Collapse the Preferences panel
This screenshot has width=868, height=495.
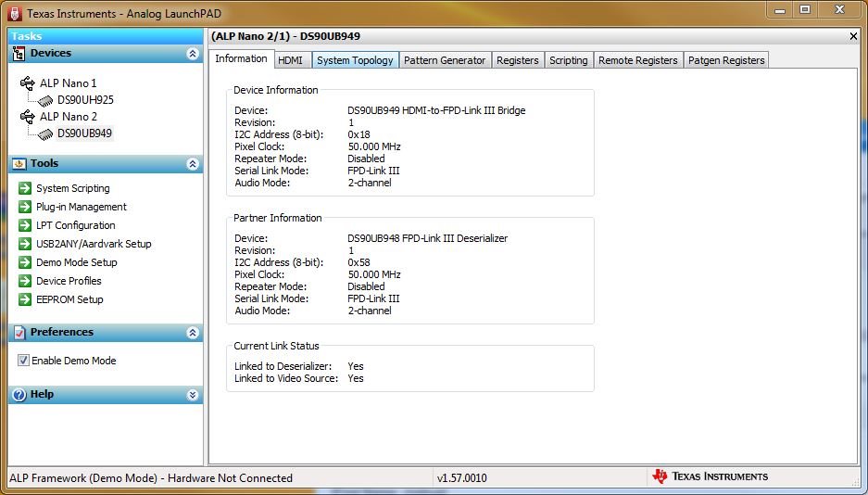coord(193,332)
